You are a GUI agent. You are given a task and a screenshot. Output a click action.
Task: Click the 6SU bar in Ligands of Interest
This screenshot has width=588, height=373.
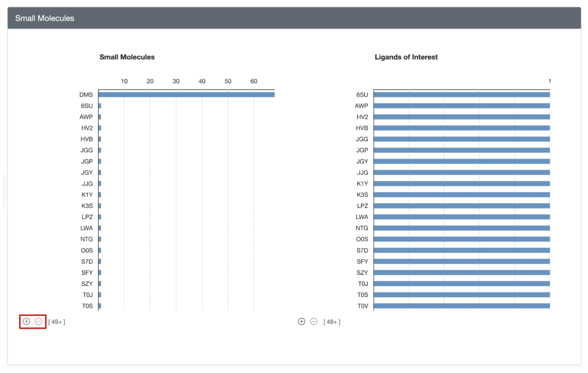click(x=461, y=94)
